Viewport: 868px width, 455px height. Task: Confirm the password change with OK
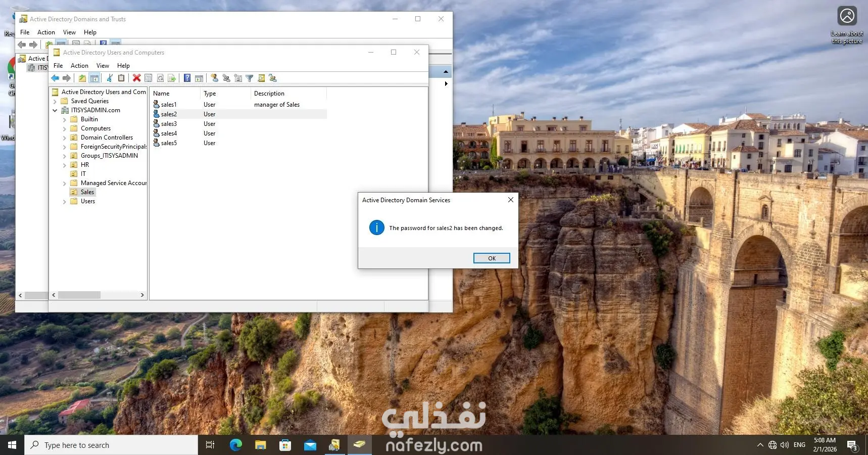(492, 258)
